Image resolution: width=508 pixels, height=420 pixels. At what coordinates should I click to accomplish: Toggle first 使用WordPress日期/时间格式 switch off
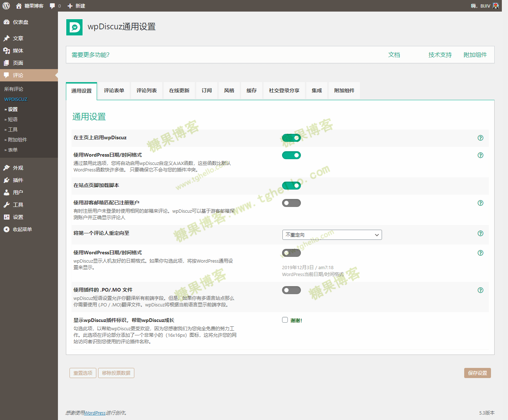[x=291, y=155]
